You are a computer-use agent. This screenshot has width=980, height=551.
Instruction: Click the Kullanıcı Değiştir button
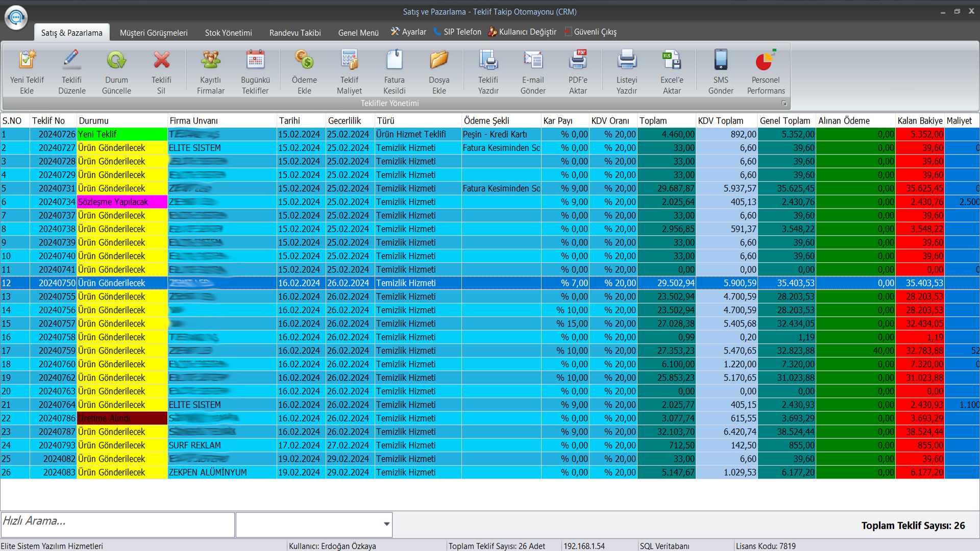pyautogui.click(x=522, y=32)
